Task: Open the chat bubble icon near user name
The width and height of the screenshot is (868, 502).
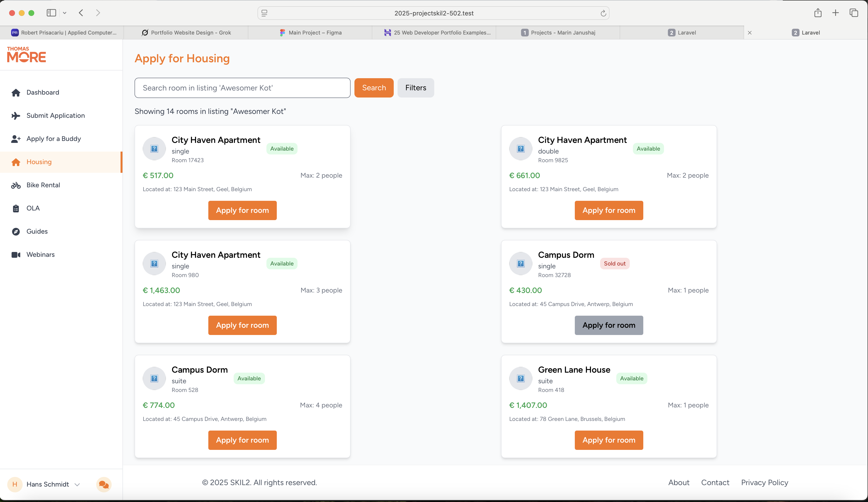Action: click(104, 484)
